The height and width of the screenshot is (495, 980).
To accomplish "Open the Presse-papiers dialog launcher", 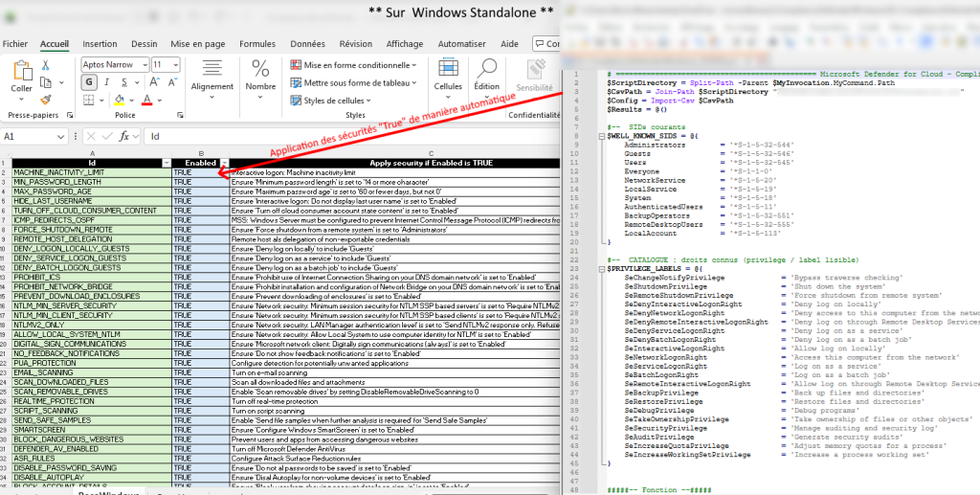I will (69, 115).
